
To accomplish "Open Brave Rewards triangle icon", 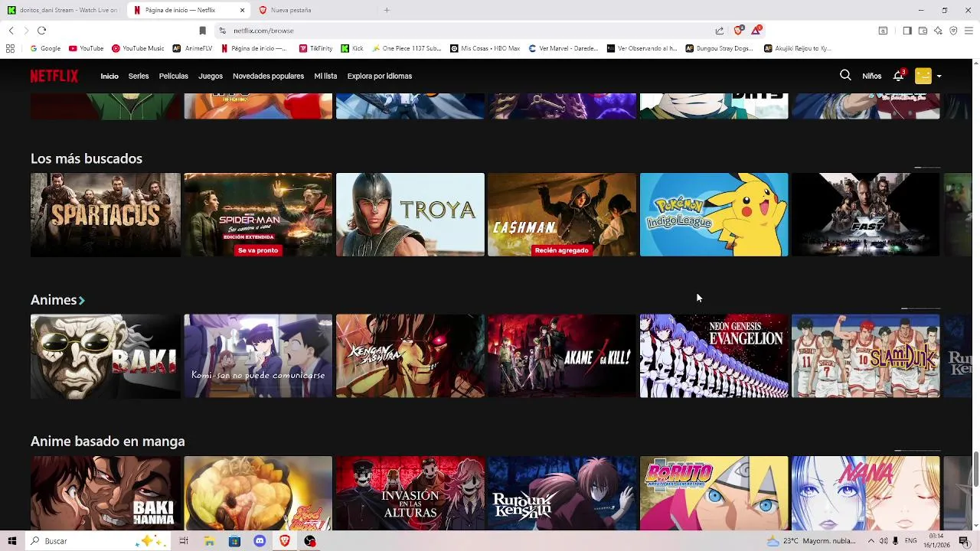I will [x=756, y=31].
